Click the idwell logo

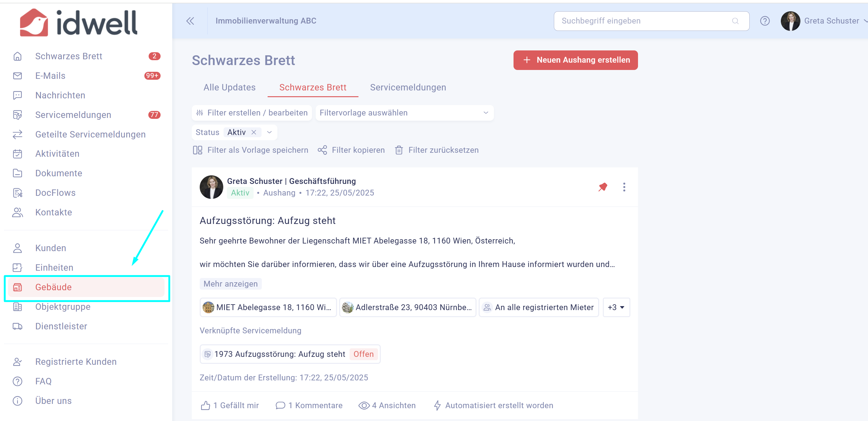click(x=79, y=23)
